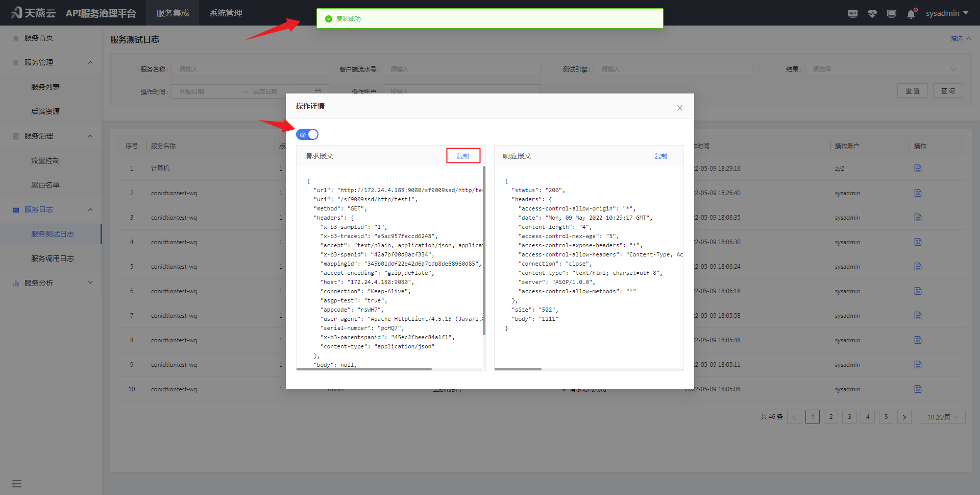The width and height of the screenshot is (980, 495).
Task: Open the screen monitor icon in header
Action: pos(891,13)
